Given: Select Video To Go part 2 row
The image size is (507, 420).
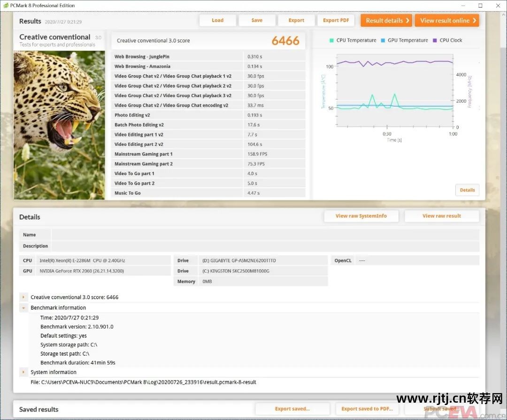Looking at the screenshot, I should tap(208, 183).
